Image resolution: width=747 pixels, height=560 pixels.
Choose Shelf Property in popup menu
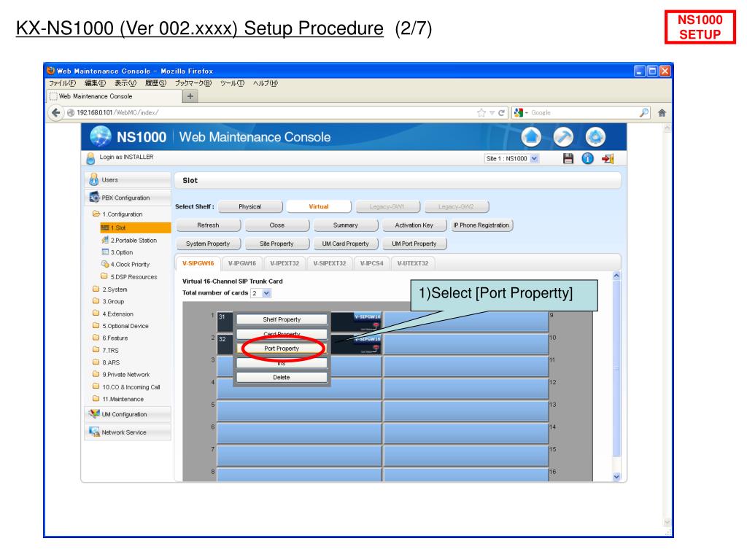point(282,319)
